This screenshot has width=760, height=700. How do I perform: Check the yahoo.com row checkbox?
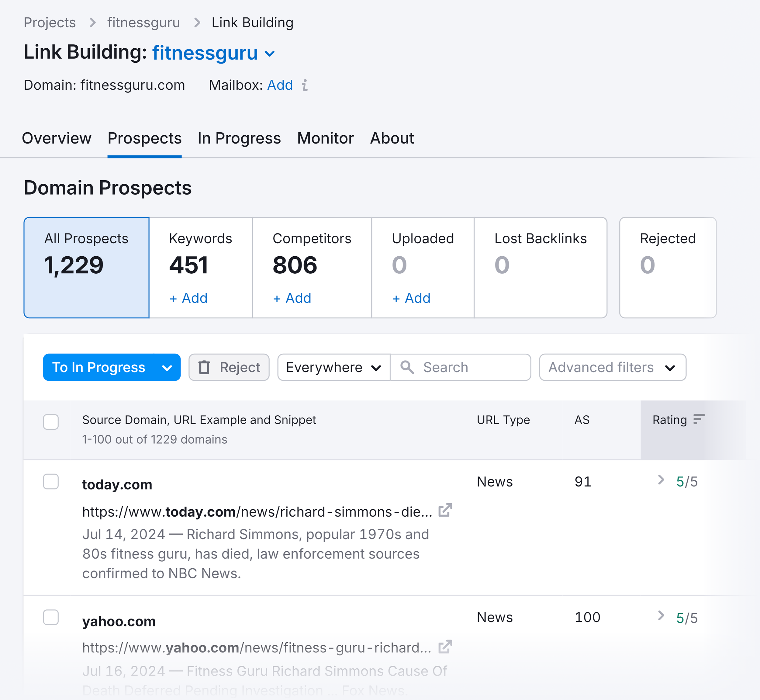[x=51, y=617]
